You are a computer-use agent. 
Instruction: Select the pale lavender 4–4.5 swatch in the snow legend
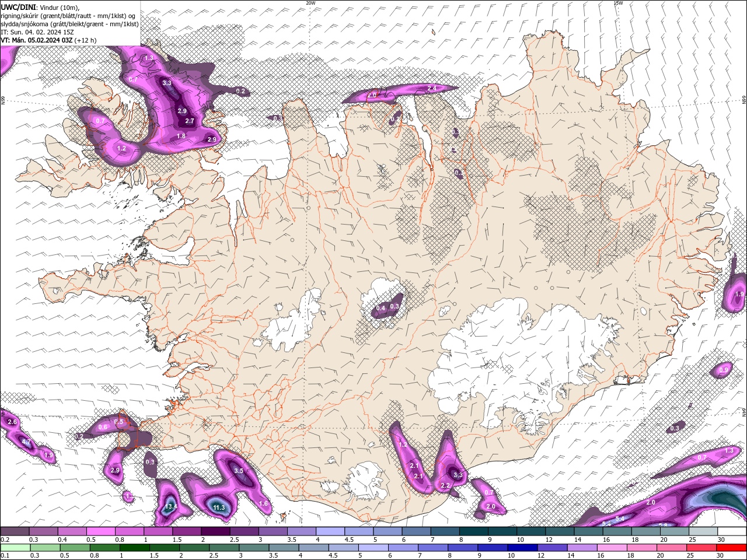point(330,531)
